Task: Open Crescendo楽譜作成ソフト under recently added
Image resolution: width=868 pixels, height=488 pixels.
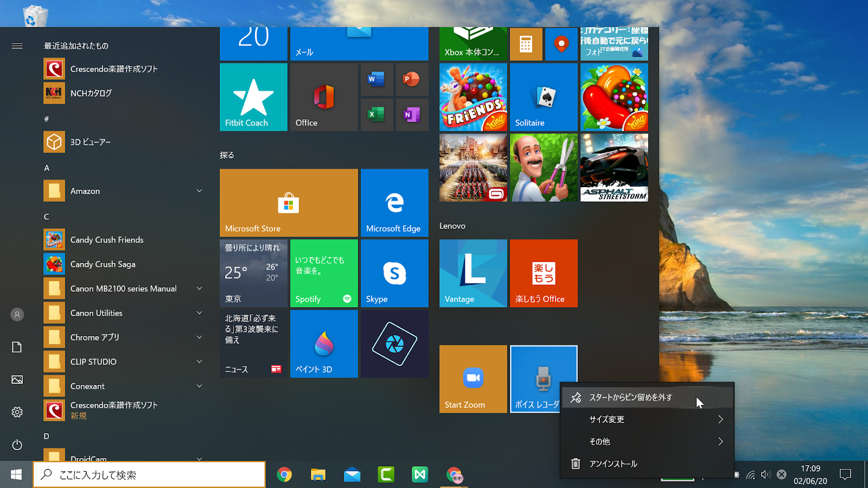Action: click(125, 69)
